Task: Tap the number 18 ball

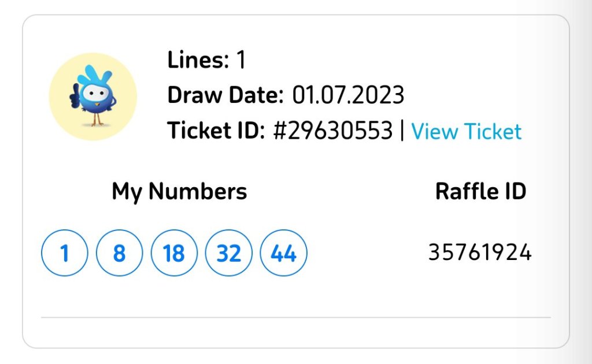Action: pyautogui.click(x=174, y=253)
